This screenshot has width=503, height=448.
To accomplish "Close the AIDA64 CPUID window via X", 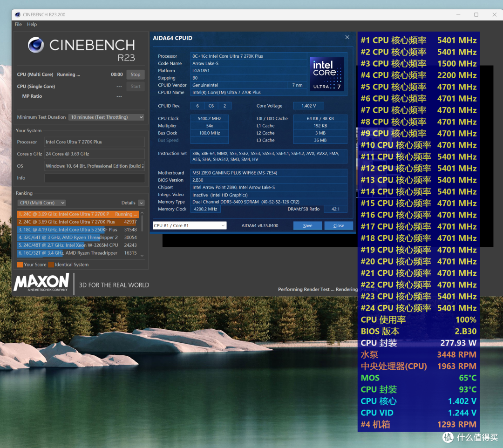I will click(x=347, y=37).
